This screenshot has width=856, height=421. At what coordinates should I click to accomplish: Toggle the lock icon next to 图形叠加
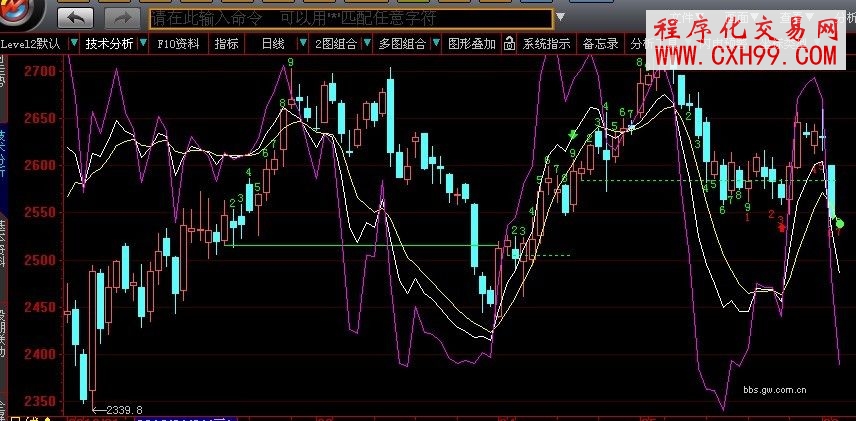click(x=509, y=44)
